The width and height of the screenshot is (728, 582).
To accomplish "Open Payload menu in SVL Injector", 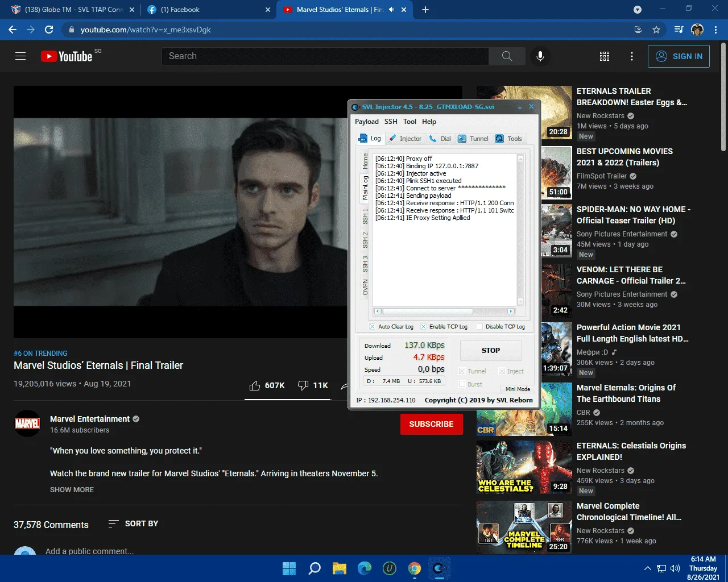I will 367,122.
